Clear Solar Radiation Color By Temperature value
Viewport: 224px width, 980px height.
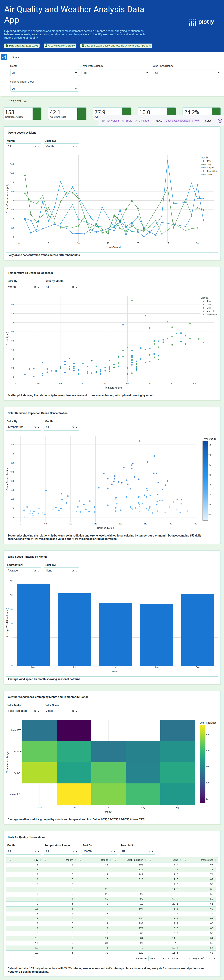click(x=35, y=427)
